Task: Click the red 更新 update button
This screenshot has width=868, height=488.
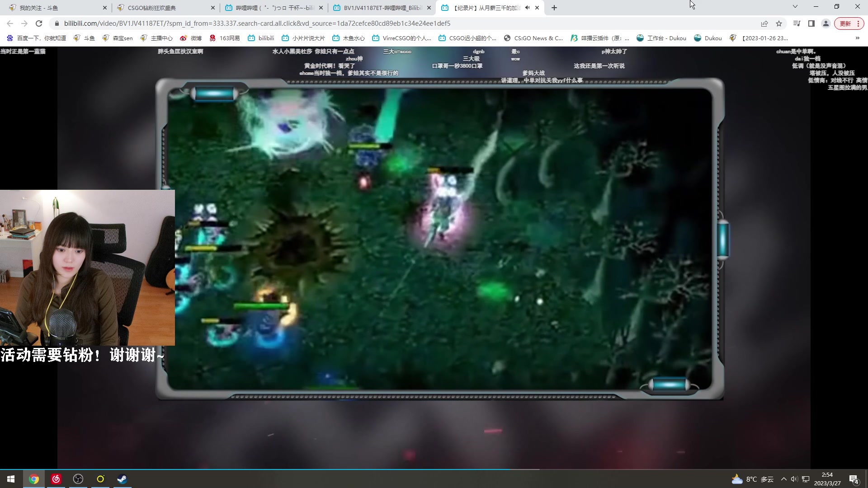Action: tap(845, 23)
